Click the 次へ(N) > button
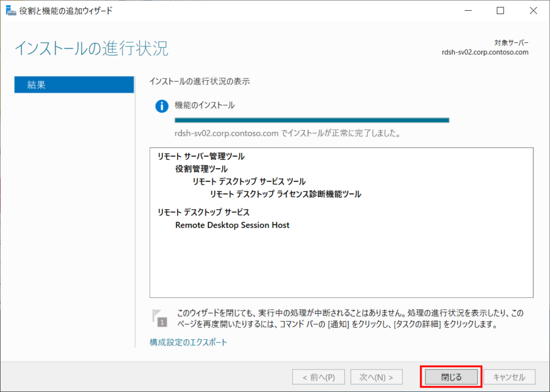550x392 pixels. click(376, 377)
